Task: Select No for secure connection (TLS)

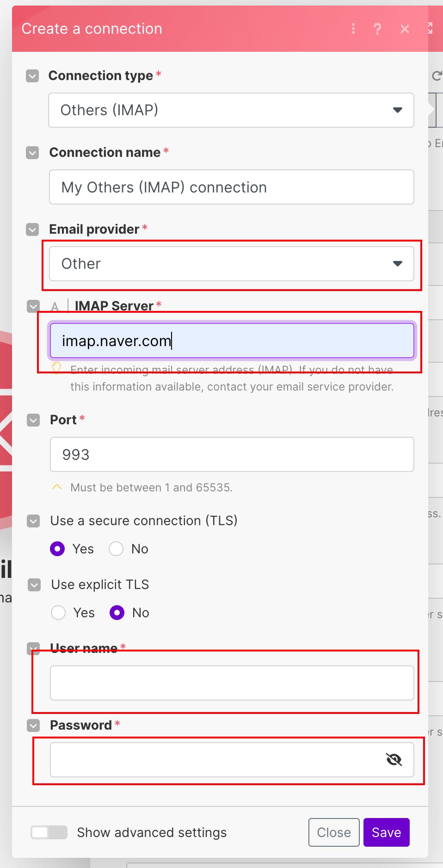Action: [x=116, y=549]
